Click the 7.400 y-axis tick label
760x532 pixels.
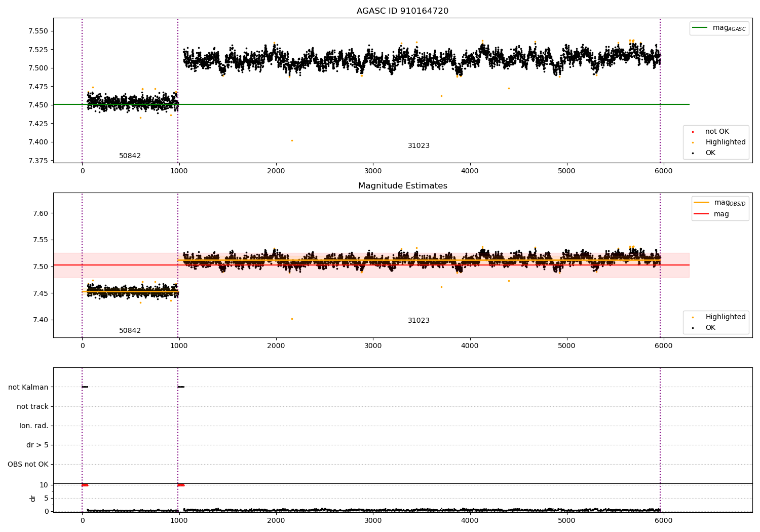tap(38, 142)
